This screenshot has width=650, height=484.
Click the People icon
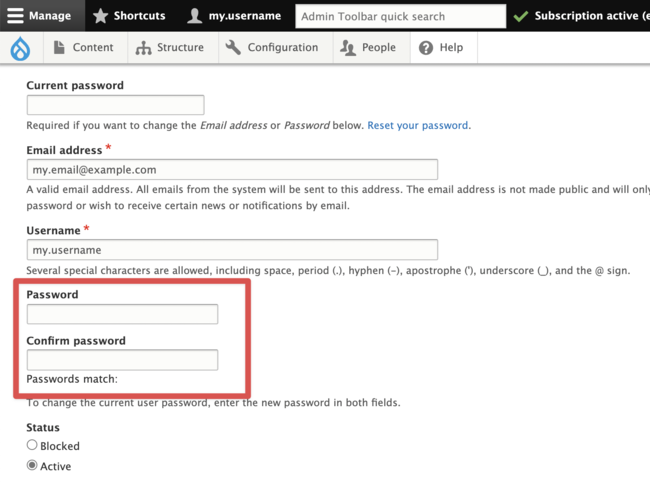click(348, 48)
